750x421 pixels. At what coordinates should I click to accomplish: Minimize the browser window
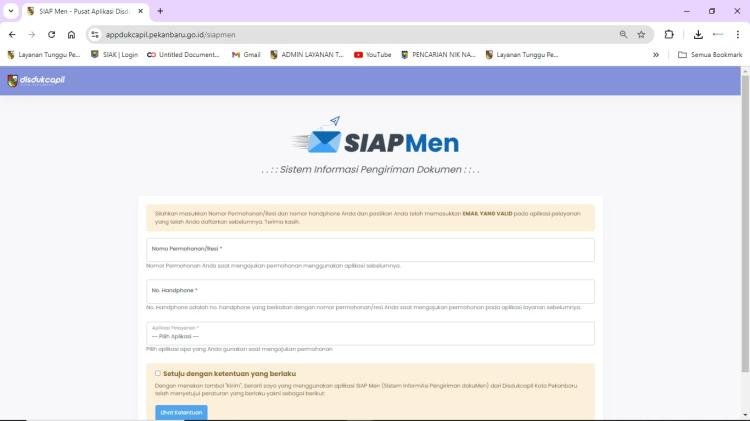click(x=687, y=11)
